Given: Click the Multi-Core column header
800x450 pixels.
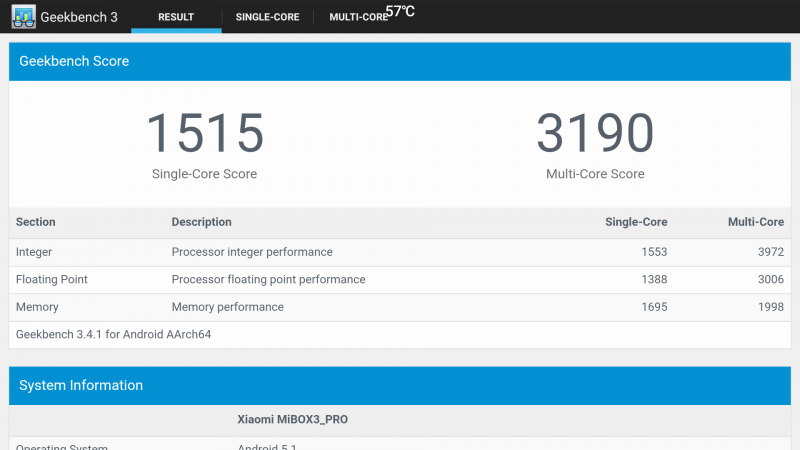Looking at the screenshot, I should pos(756,222).
